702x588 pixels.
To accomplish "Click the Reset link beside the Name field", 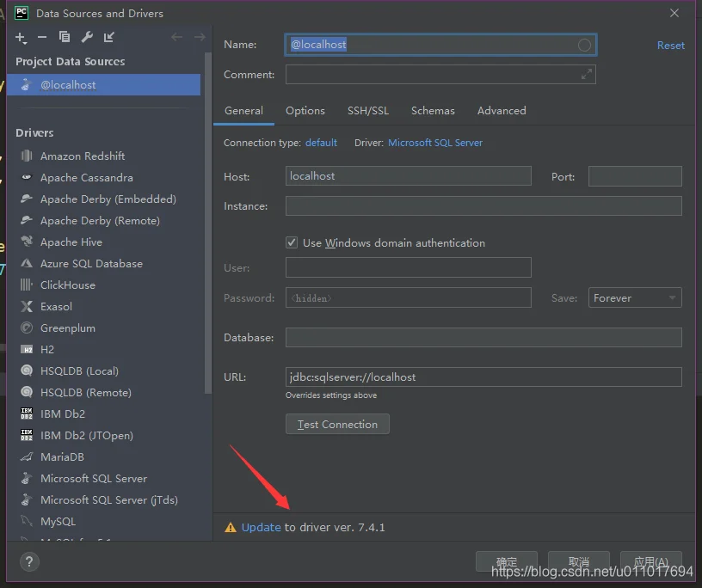I will (671, 46).
